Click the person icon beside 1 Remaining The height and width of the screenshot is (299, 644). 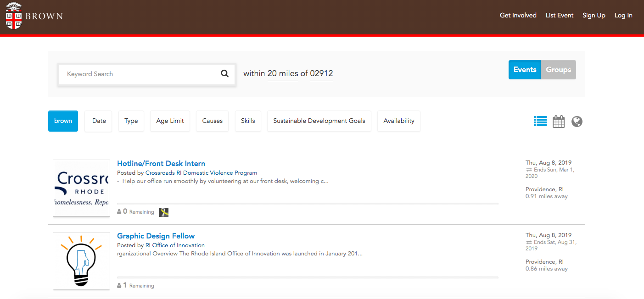(x=119, y=285)
